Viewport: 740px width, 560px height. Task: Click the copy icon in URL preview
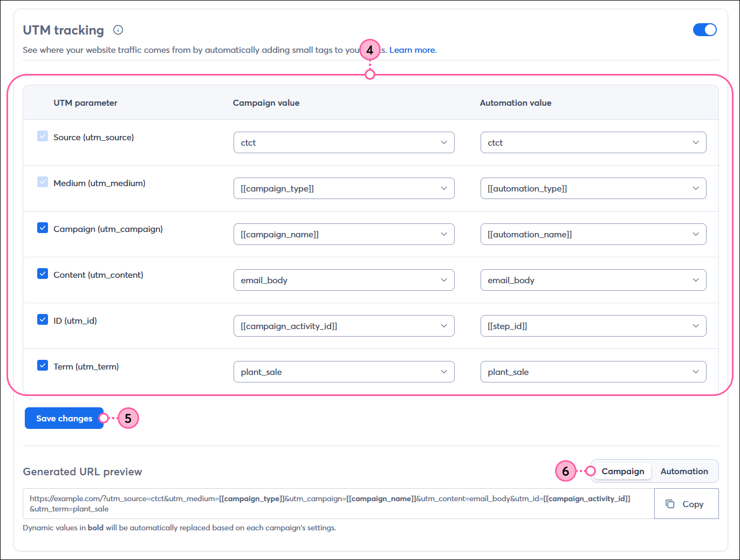[670, 504]
